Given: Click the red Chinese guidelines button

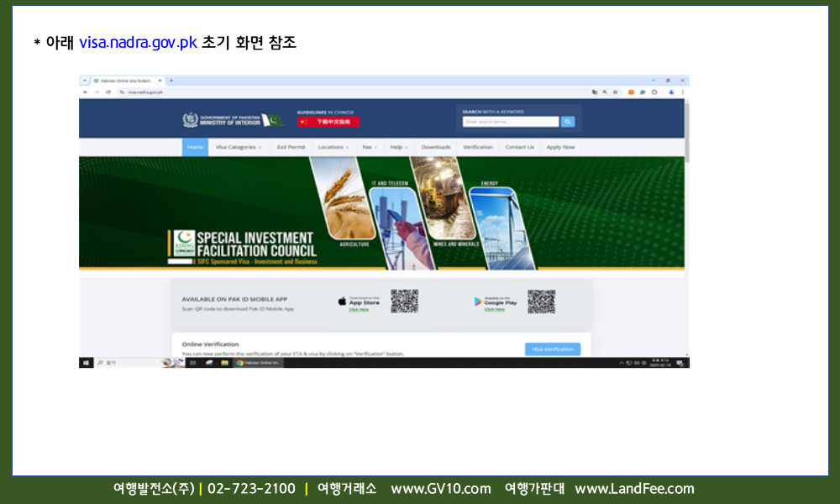Looking at the screenshot, I should tap(328, 122).
